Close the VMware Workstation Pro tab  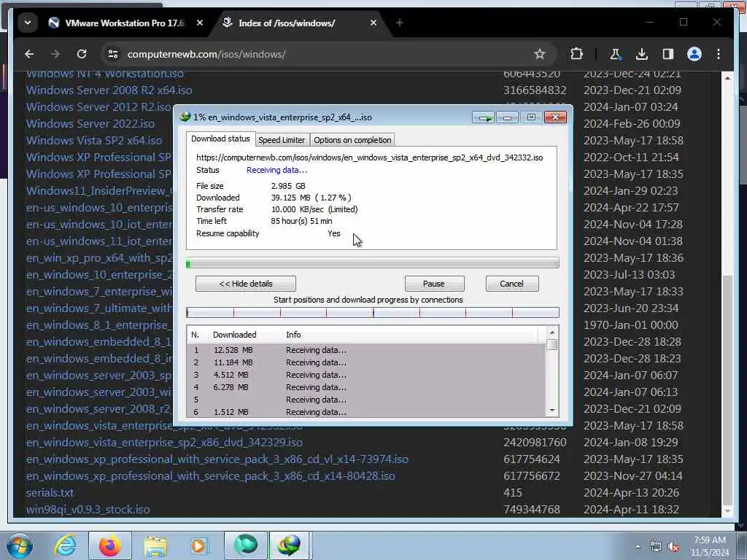tap(200, 23)
